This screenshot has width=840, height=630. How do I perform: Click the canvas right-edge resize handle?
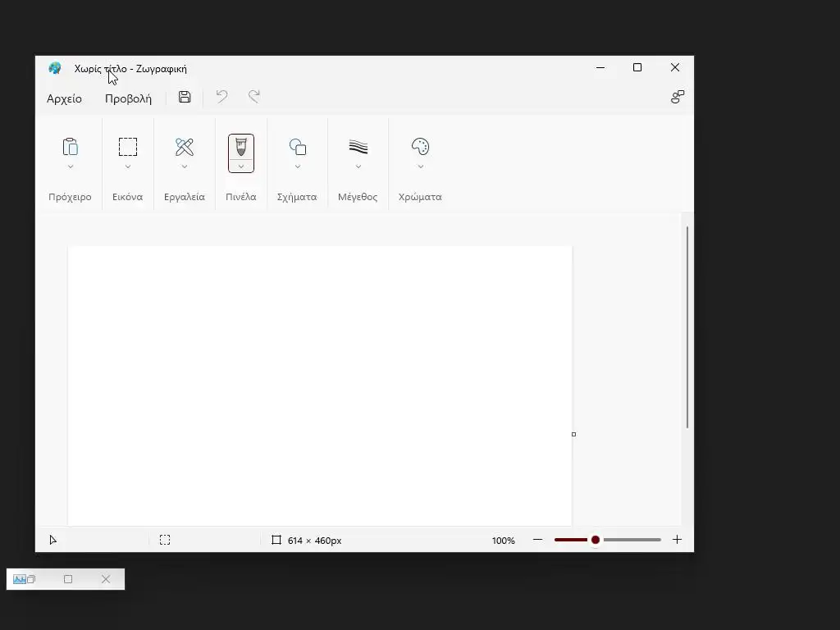click(x=573, y=435)
